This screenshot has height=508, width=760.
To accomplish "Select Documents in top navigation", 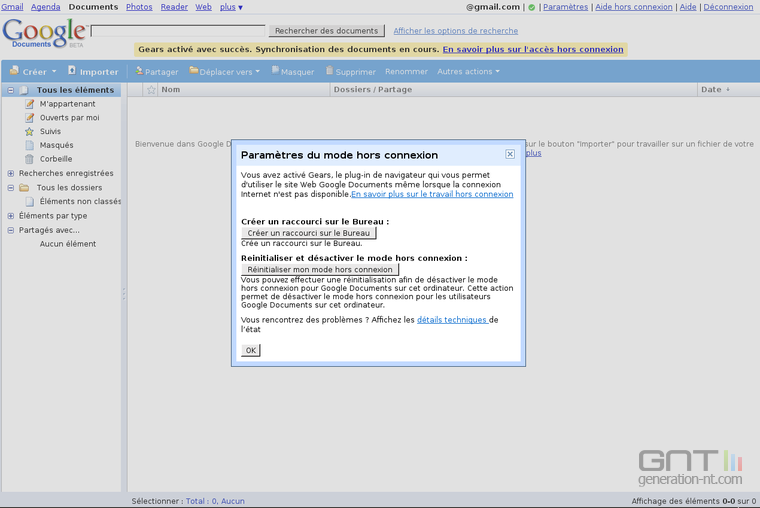I will 93,7.
